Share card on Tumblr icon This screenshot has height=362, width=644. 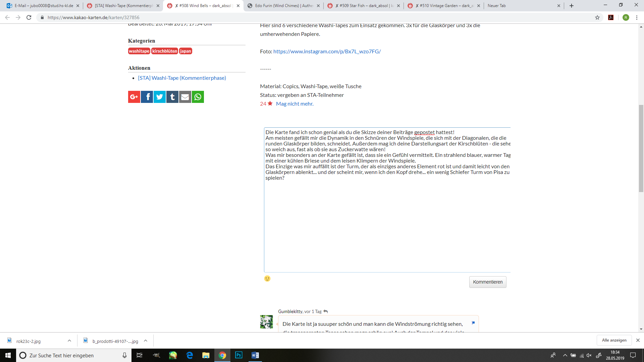pyautogui.click(x=172, y=97)
